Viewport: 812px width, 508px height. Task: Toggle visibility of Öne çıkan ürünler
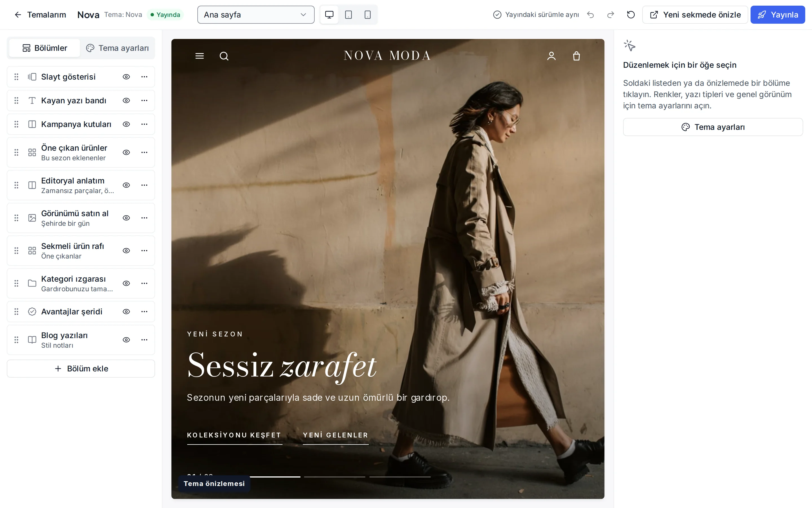[126, 152]
